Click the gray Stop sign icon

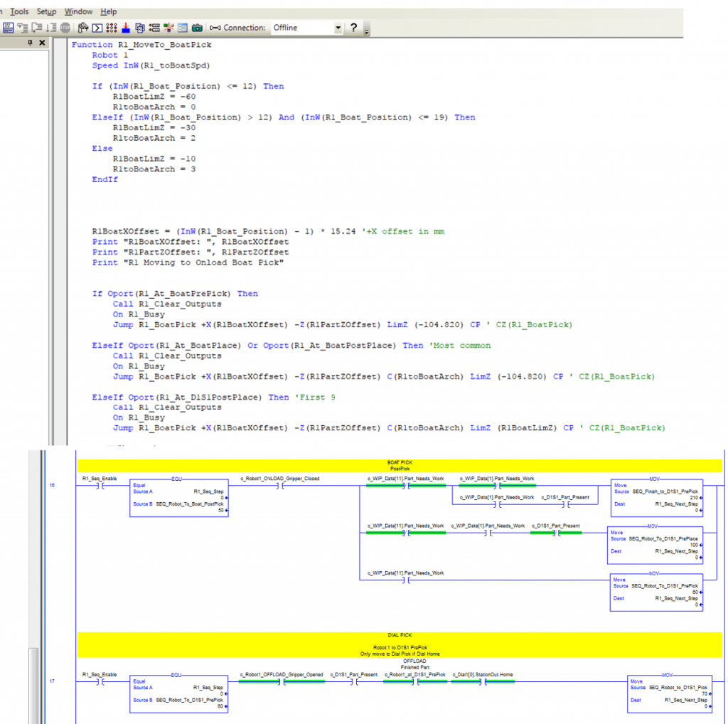pyautogui.click(x=65, y=28)
